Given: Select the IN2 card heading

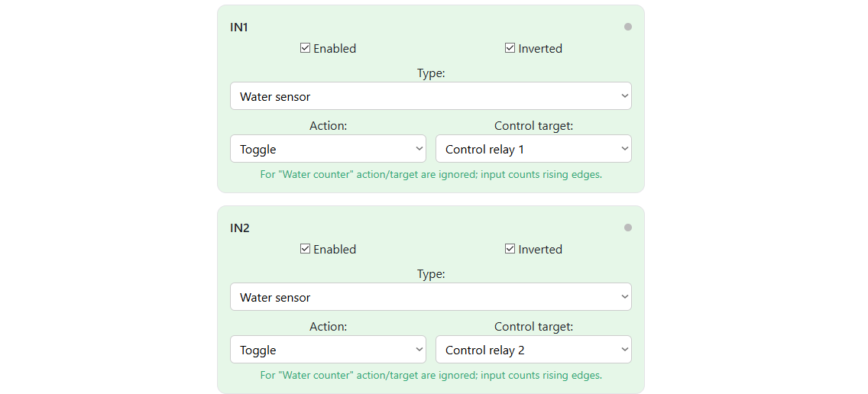Looking at the screenshot, I should pyautogui.click(x=240, y=228).
